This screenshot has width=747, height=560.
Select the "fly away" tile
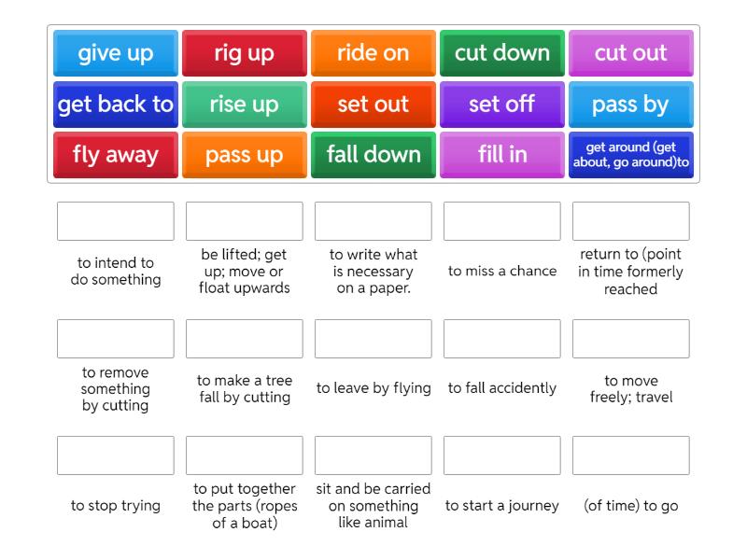click(115, 155)
